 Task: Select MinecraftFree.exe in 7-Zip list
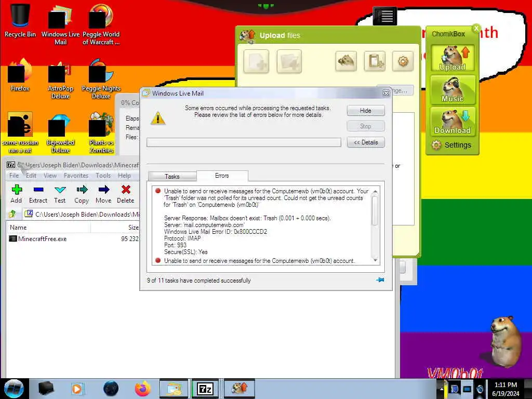42,239
